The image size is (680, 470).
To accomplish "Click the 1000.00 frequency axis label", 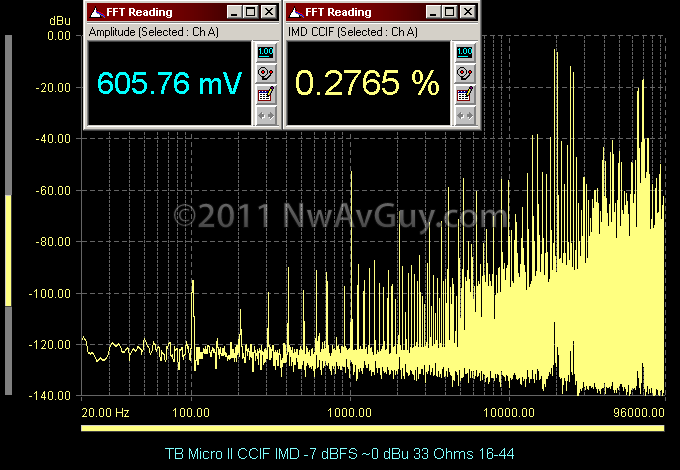I will coord(349,412).
